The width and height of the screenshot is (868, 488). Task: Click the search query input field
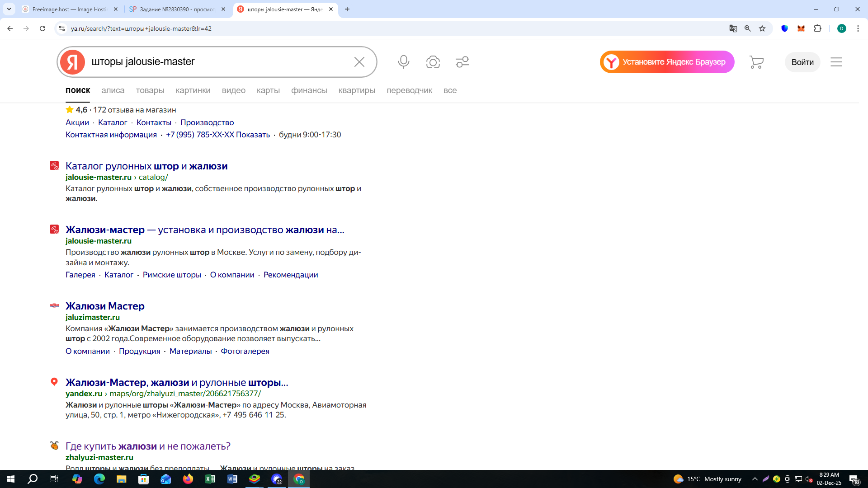coord(217,62)
